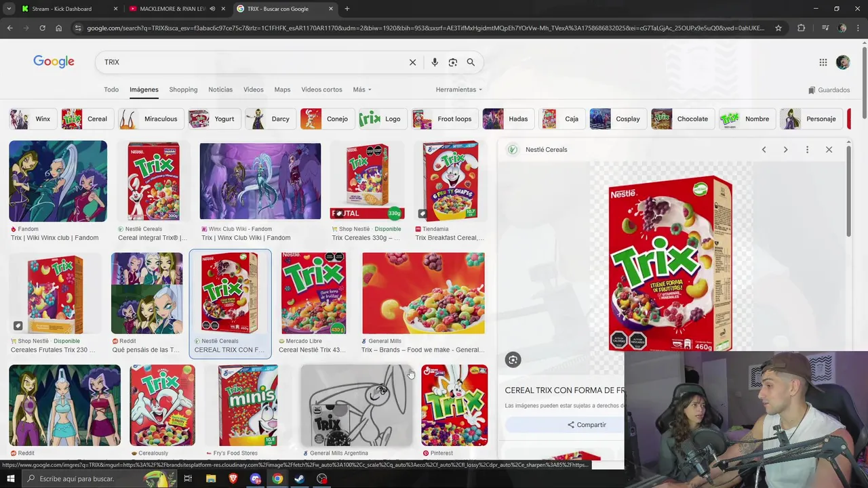The image size is (868, 488).
Task: Open Chrome media controls icon
Action: point(825,28)
